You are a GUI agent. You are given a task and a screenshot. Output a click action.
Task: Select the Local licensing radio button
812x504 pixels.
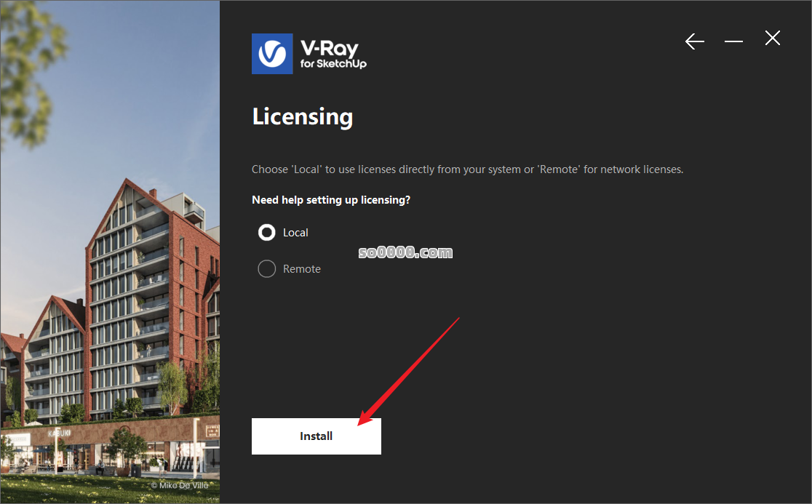click(x=267, y=233)
